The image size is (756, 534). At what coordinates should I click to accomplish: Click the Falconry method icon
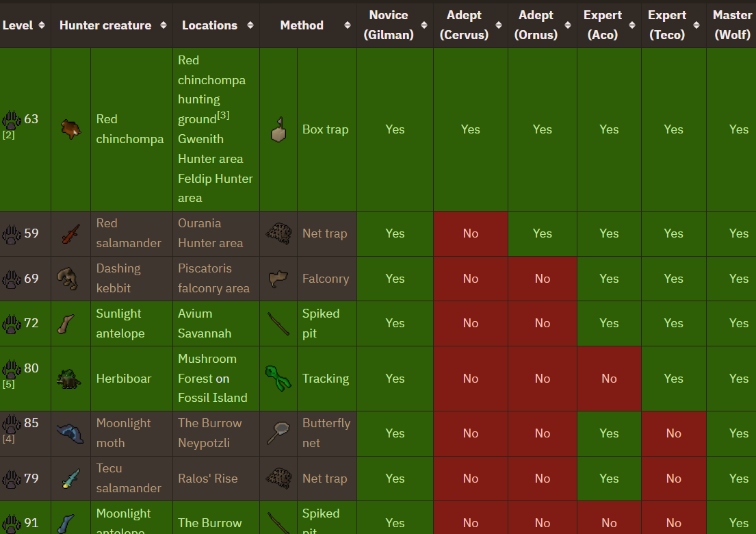278,279
